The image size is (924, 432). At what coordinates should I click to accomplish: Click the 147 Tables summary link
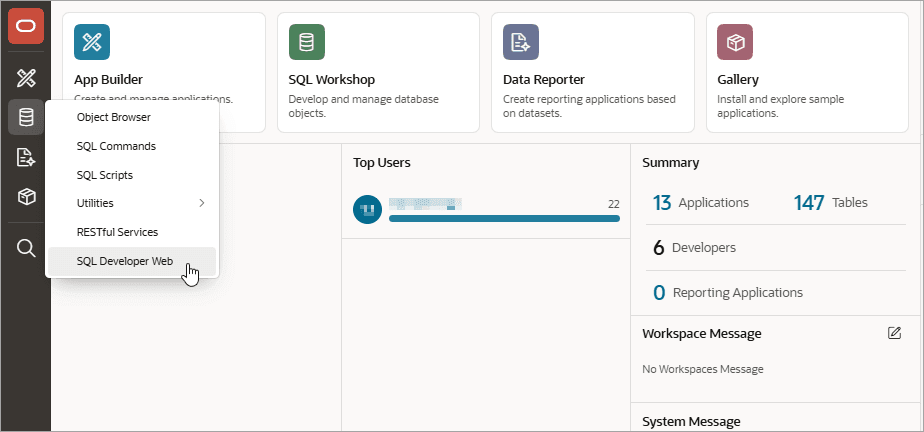(x=830, y=203)
